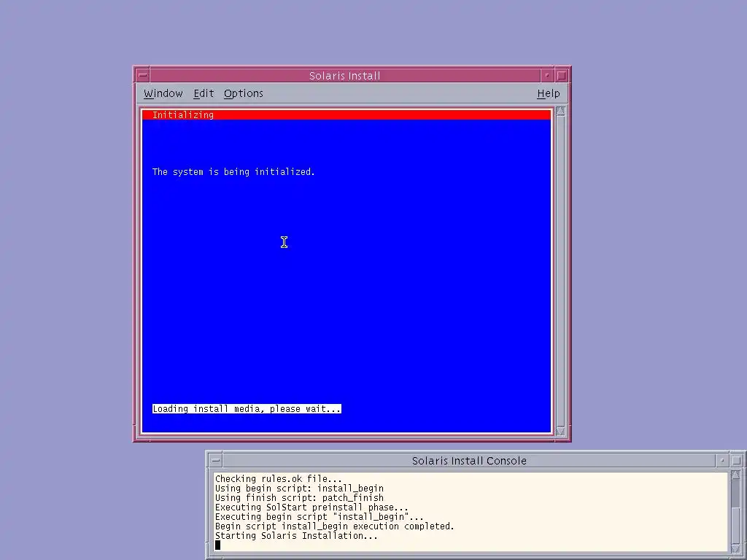Click the red Initializing header text

183,114
